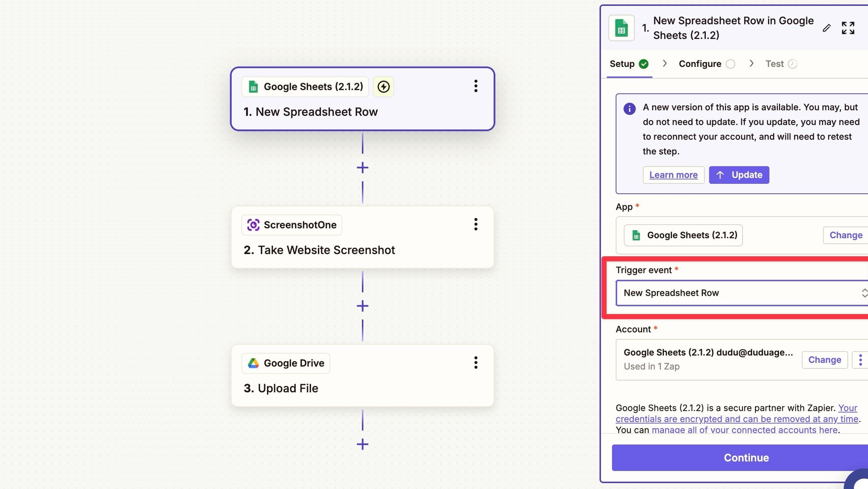The image size is (868, 489).
Task: Select the Take Website Screenshot step card
Action: click(362, 237)
